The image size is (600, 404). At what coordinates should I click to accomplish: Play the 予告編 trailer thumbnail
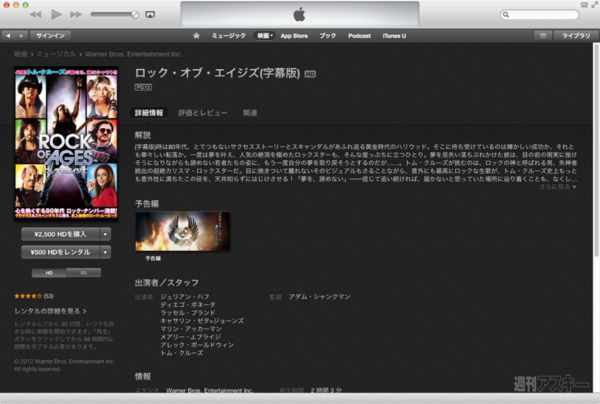tap(183, 231)
